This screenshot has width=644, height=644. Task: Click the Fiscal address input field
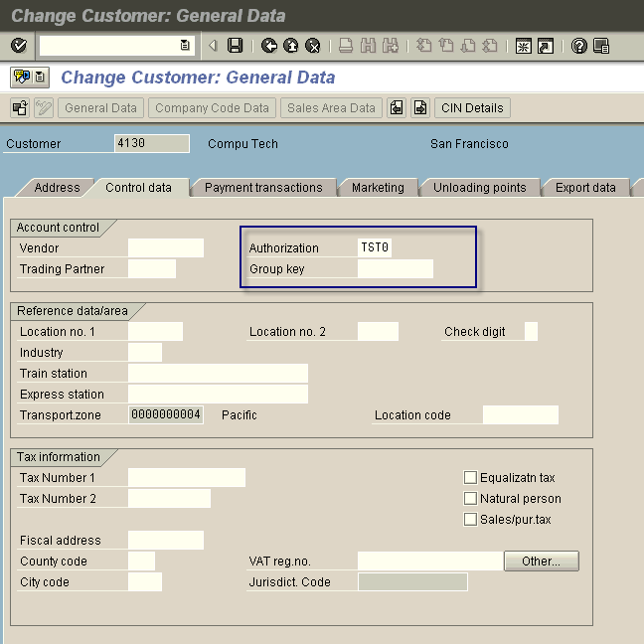click(x=166, y=540)
